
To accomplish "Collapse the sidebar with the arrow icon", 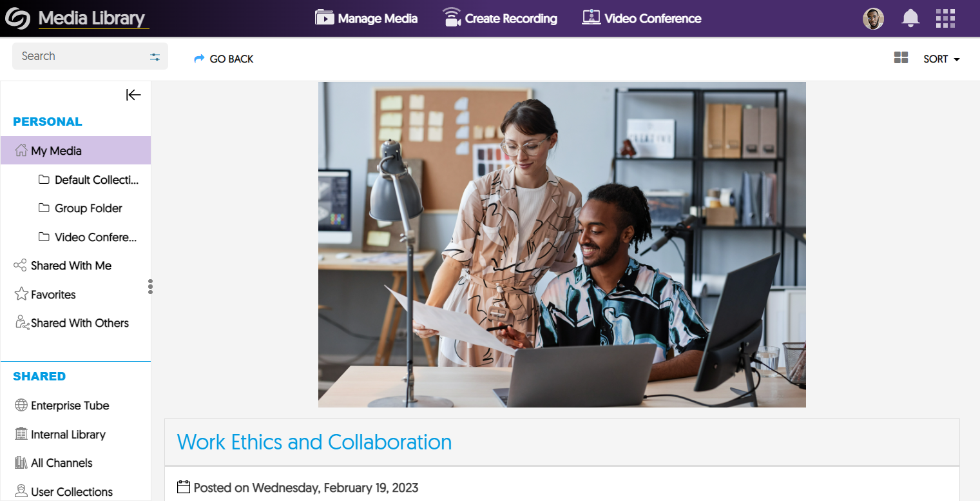I will (133, 95).
